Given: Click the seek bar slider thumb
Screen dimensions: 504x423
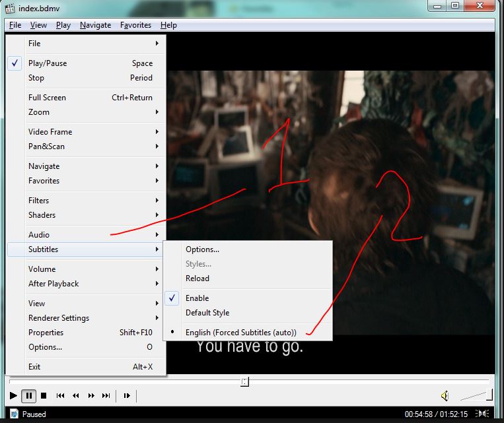Looking at the screenshot, I should (x=244, y=381).
